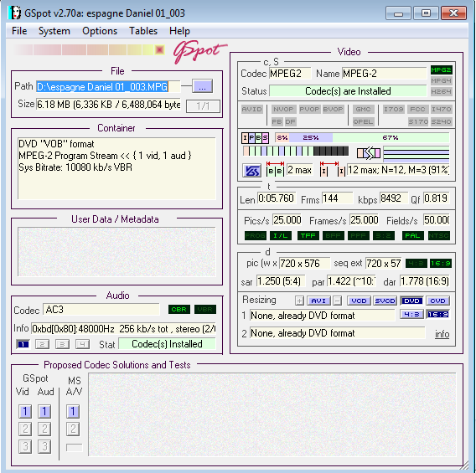Image resolution: width=476 pixels, height=473 pixels.
Task: Click the IPBS frame type legend
Action: 255,138
